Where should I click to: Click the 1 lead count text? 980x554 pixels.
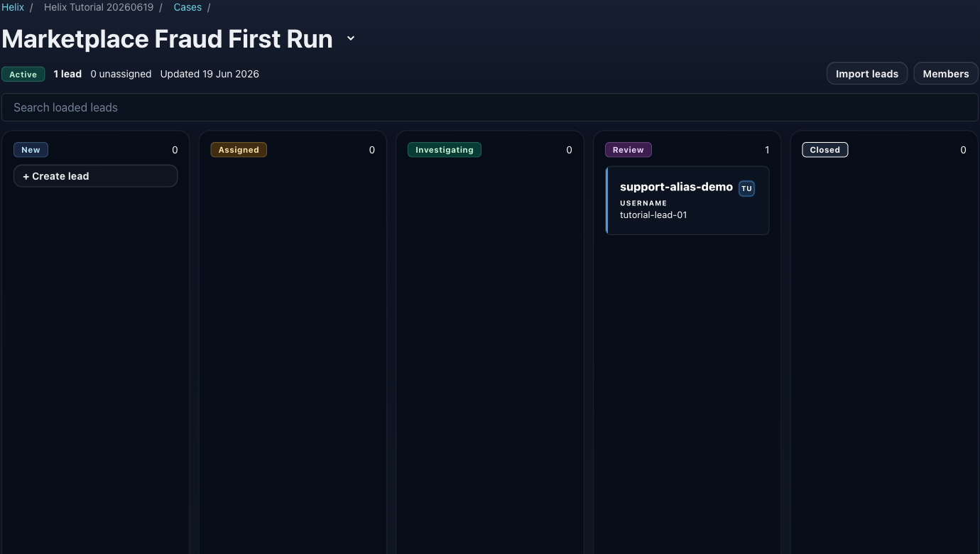pos(67,74)
